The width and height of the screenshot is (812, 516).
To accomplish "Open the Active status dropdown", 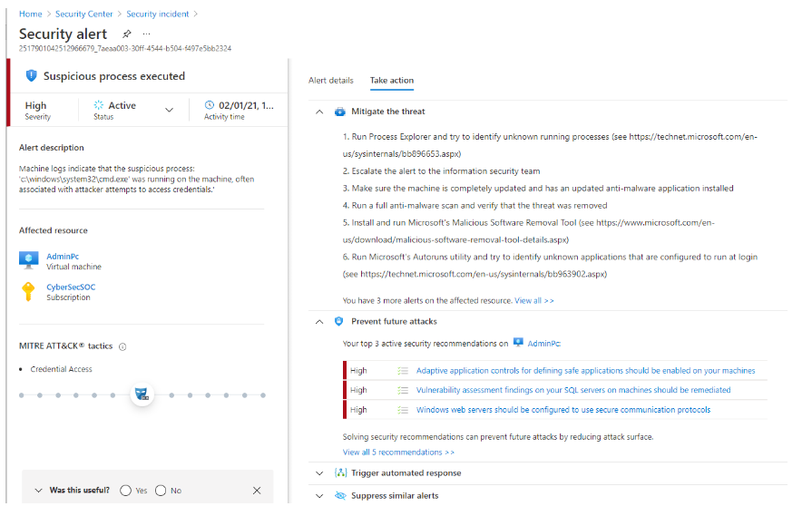I will point(169,110).
